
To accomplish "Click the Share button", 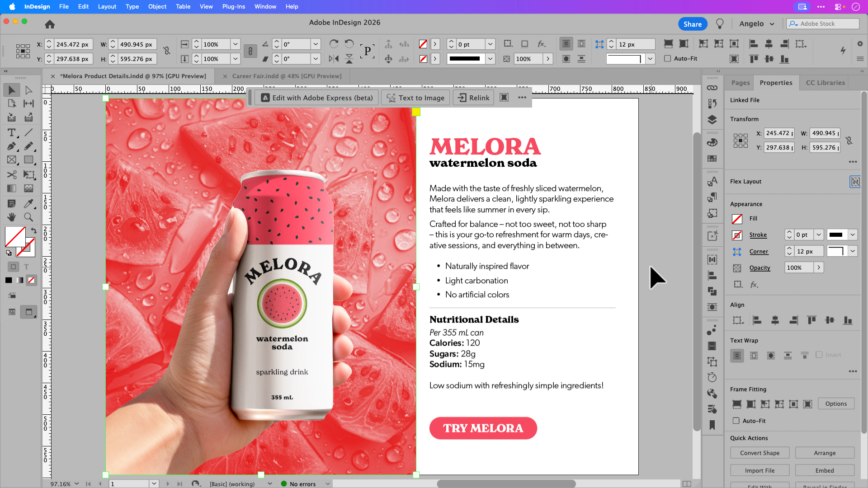I will tap(692, 24).
